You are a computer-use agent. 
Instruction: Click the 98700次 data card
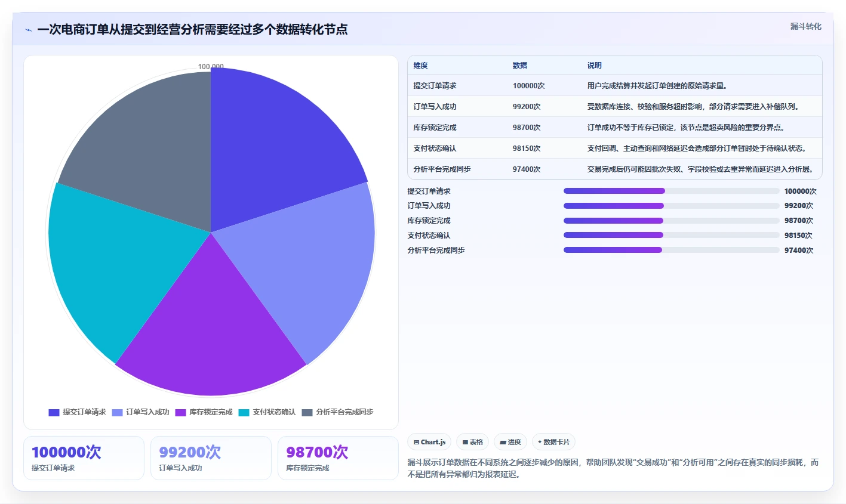pyautogui.click(x=338, y=458)
